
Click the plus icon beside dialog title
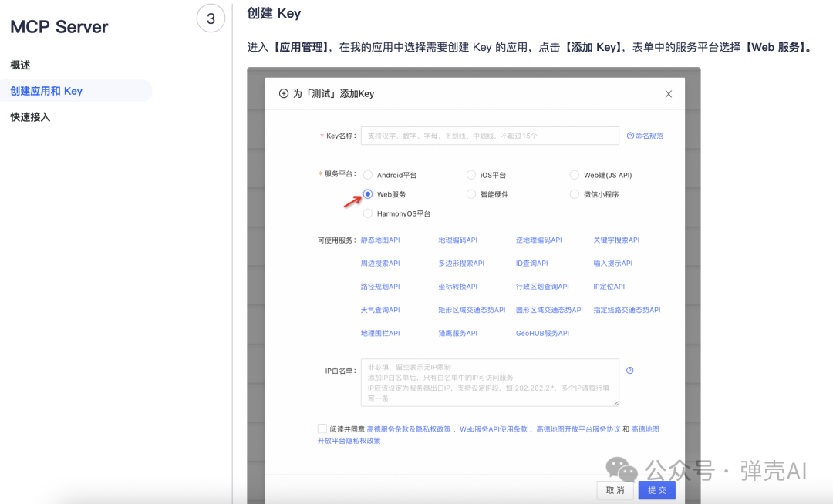click(284, 94)
